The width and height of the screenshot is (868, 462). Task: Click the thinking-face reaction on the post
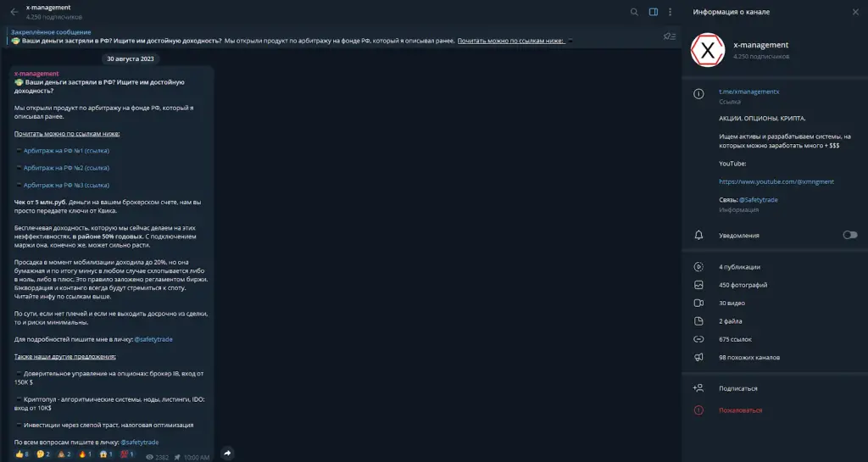[42, 454]
